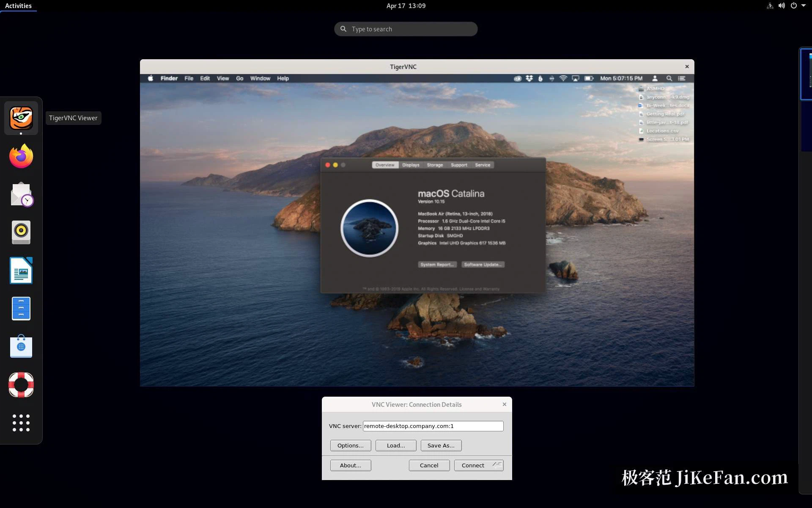Open the Go menu in remote session
Screen dimensions: 812x508
tap(240, 78)
